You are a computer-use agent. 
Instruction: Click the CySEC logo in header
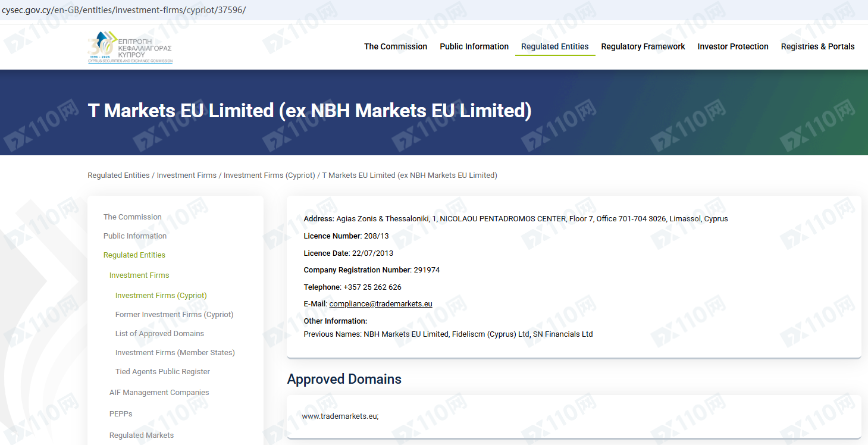click(x=130, y=47)
